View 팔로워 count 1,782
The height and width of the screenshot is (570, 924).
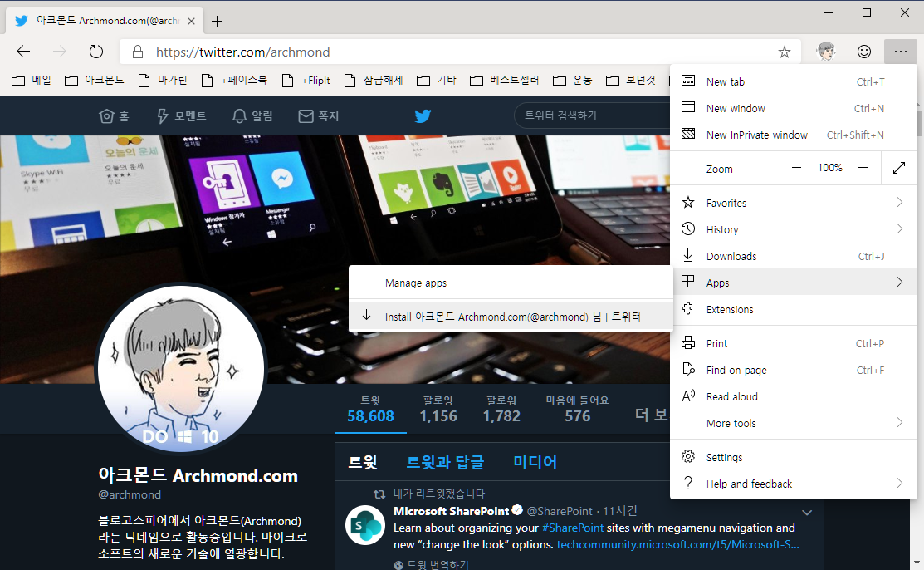tap(501, 409)
